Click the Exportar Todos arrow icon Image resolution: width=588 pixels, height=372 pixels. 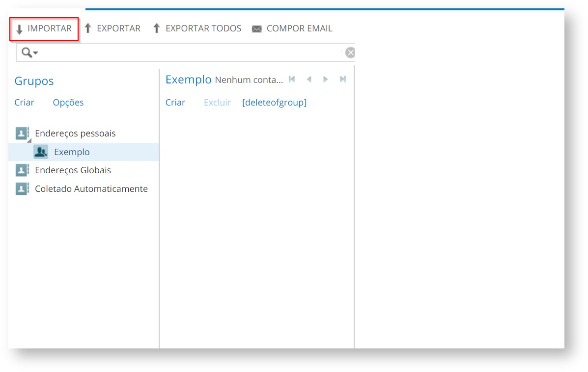(x=157, y=28)
